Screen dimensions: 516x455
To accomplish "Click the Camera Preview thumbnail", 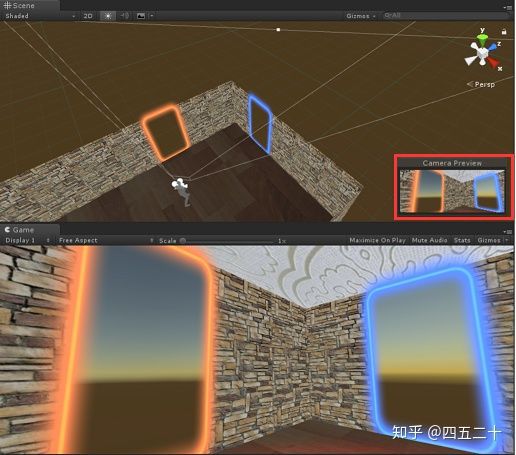I will [x=452, y=192].
